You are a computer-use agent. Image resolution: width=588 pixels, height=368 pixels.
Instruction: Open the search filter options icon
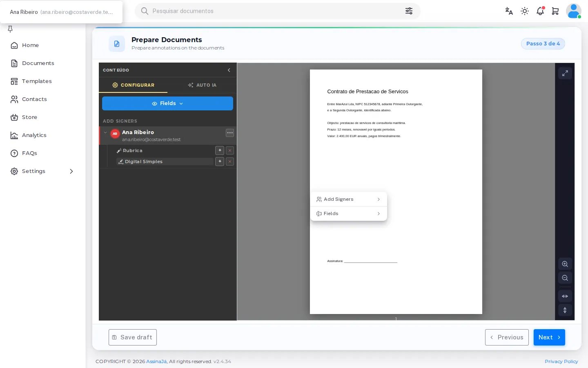tap(409, 11)
